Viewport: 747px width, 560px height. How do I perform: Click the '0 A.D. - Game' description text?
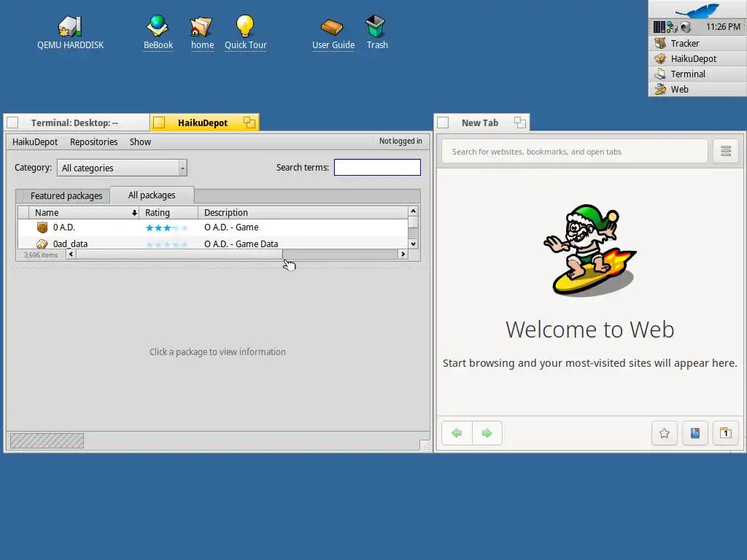point(231,227)
